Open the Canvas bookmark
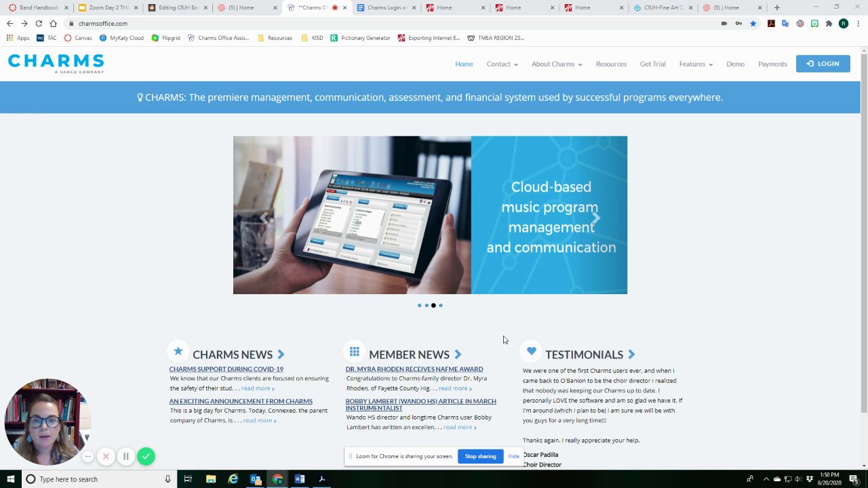 (78, 38)
